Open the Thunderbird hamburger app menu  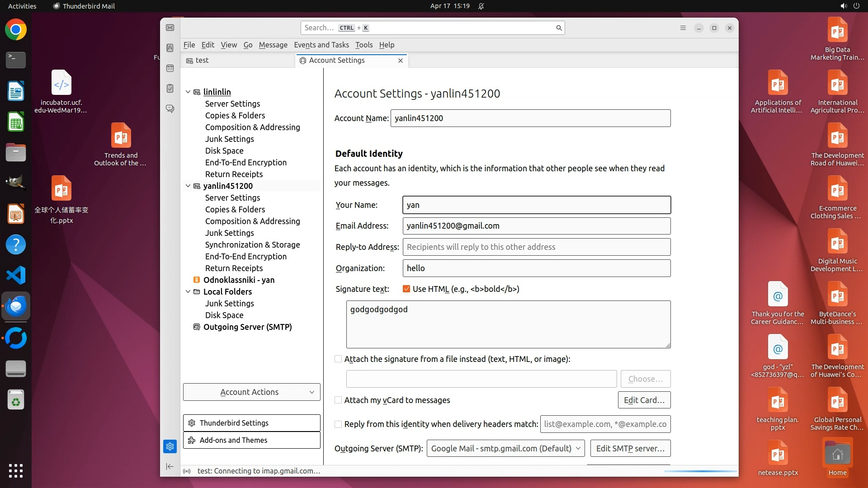(x=683, y=28)
